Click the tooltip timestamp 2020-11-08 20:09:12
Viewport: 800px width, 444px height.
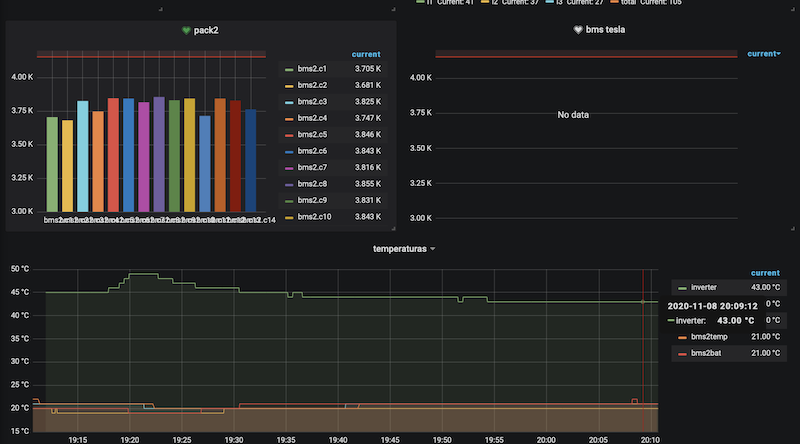[712, 306]
